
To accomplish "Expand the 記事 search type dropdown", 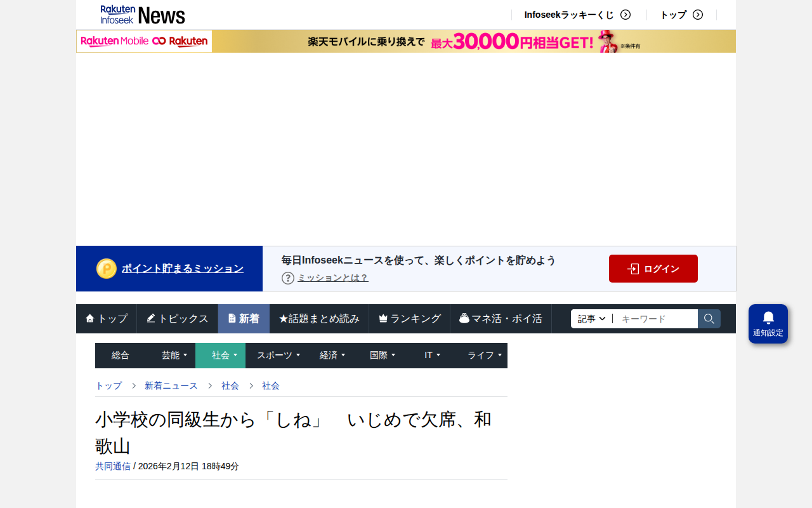I will coord(592,319).
